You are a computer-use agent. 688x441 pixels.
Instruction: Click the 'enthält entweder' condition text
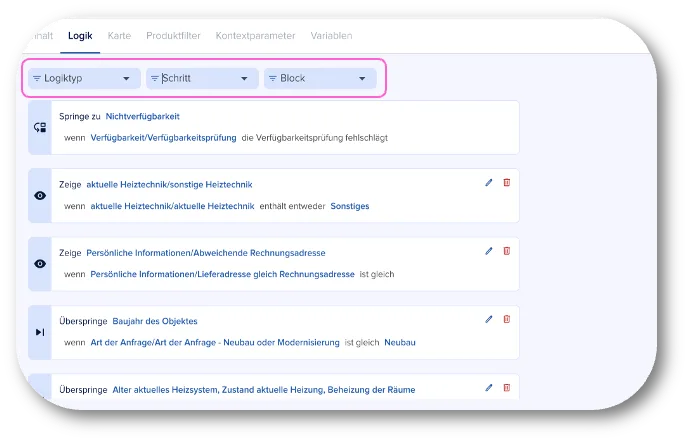pos(292,206)
